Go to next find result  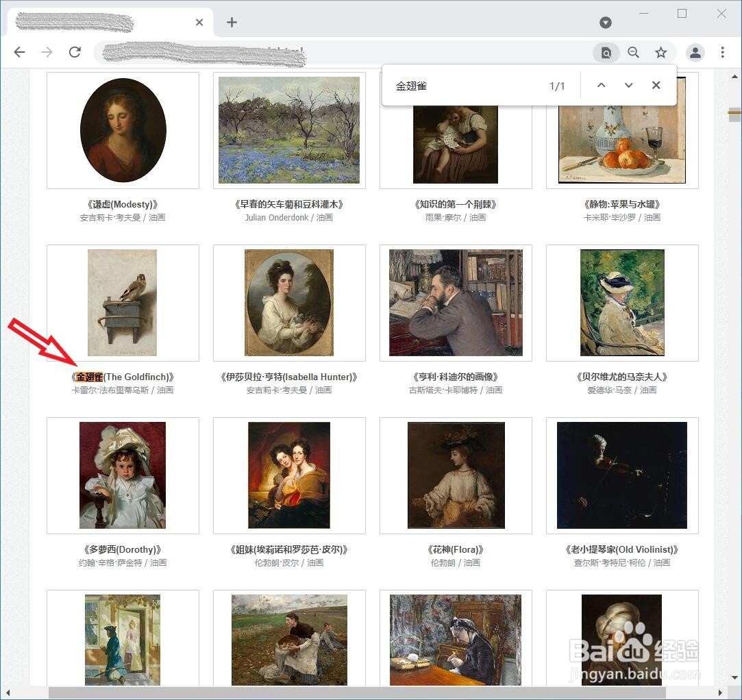click(x=628, y=85)
